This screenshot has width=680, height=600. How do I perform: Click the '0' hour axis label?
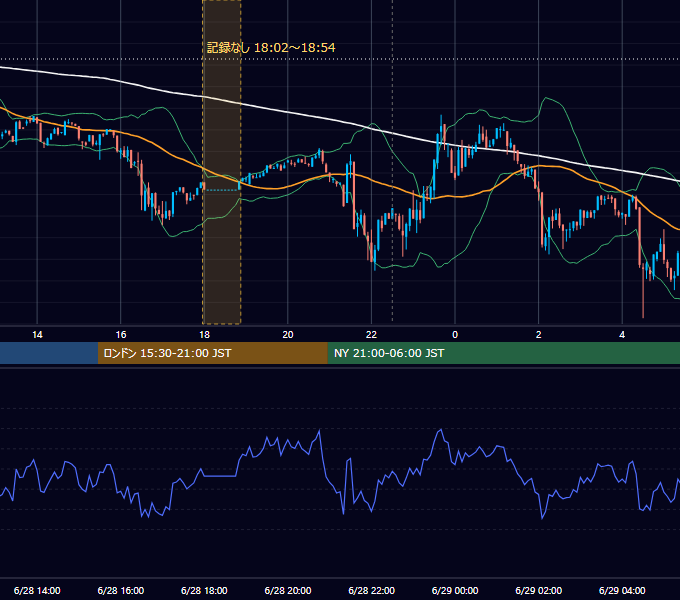(x=455, y=335)
